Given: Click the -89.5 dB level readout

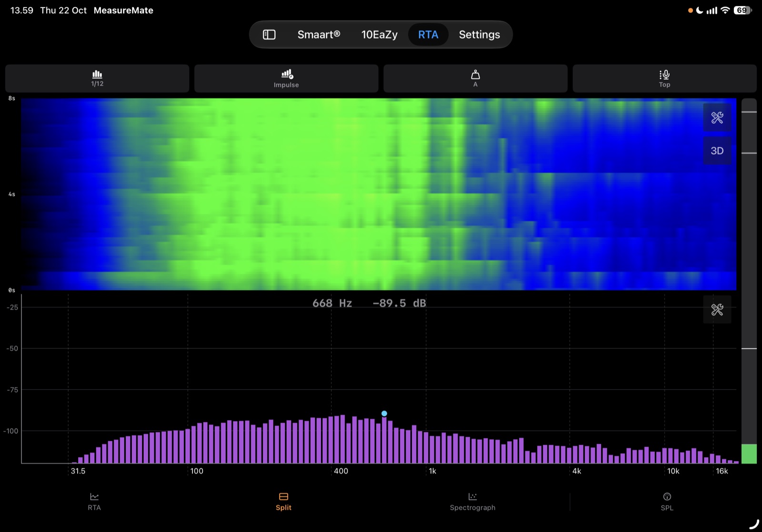Looking at the screenshot, I should tap(399, 303).
